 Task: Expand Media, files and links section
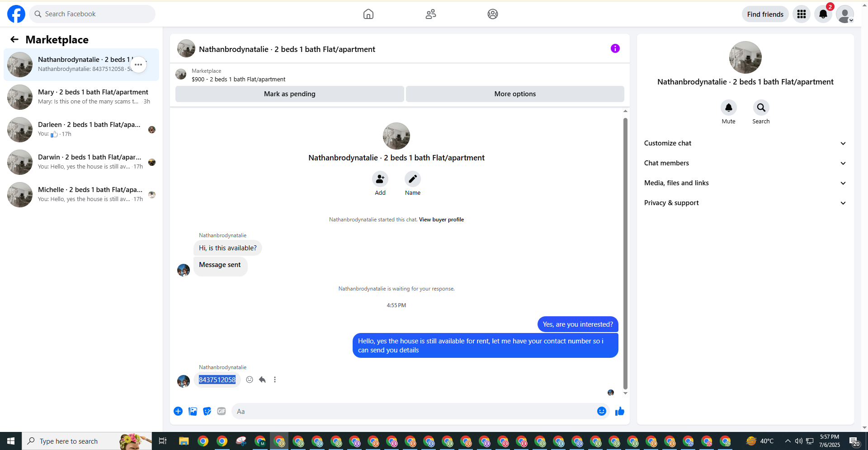pos(745,183)
